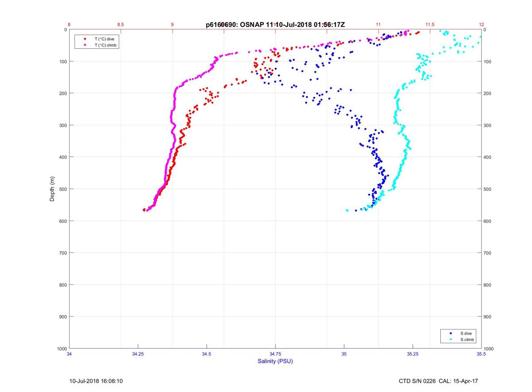Click the 34.75 salinity tick label
532x392 pixels.
coord(275,354)
